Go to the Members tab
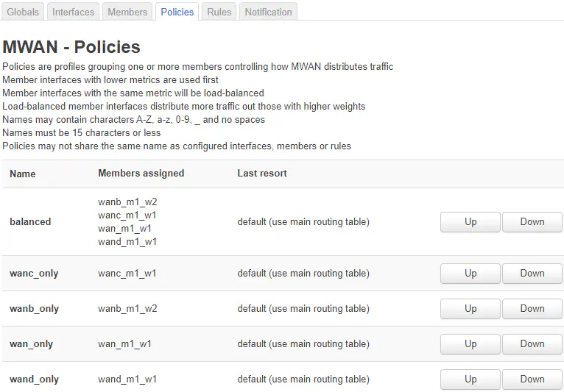Viewport: 564px width, 392px height. 127,12
